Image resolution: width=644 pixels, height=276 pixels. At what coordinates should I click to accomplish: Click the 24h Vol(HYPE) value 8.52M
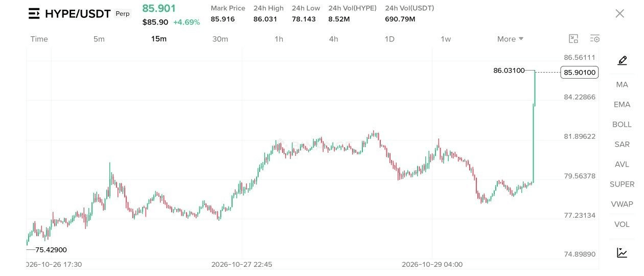pyautogui.click(x=339, y=19)
